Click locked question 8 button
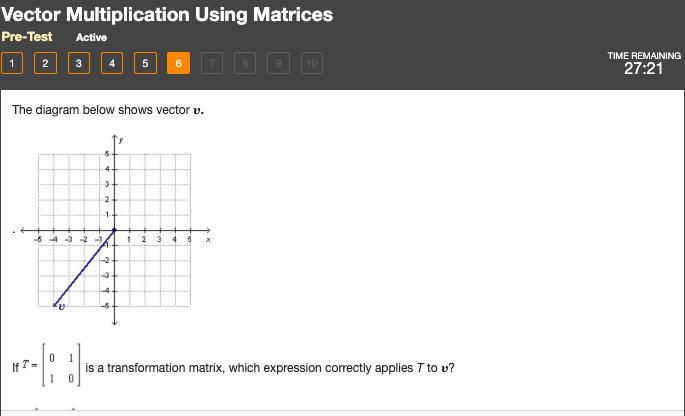Viewport: 685px width, 416px height. [245, 63]
